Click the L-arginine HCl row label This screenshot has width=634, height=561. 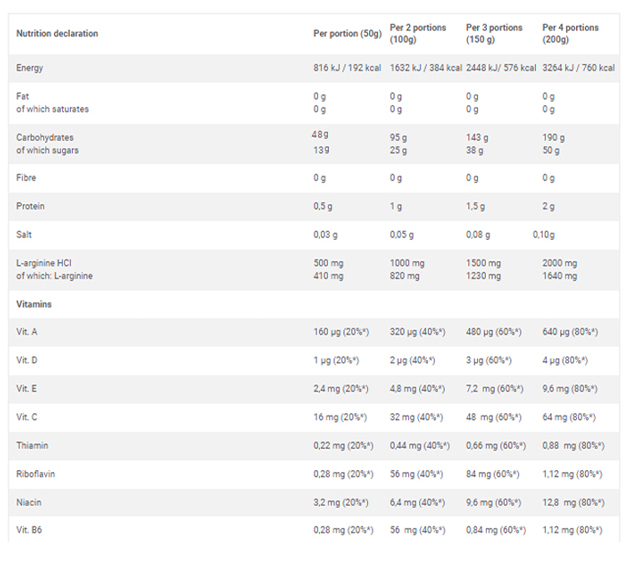coord(44,263)
